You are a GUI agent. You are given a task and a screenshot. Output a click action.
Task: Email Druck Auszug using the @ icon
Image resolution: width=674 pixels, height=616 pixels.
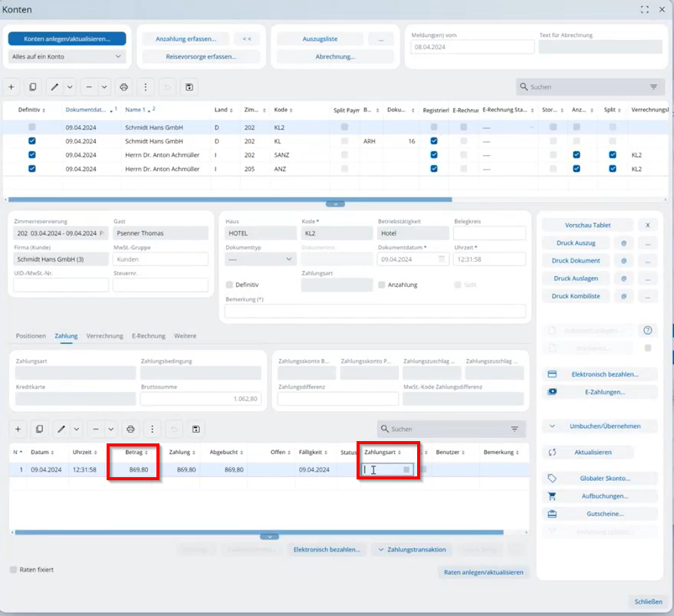tap(623, 243)
